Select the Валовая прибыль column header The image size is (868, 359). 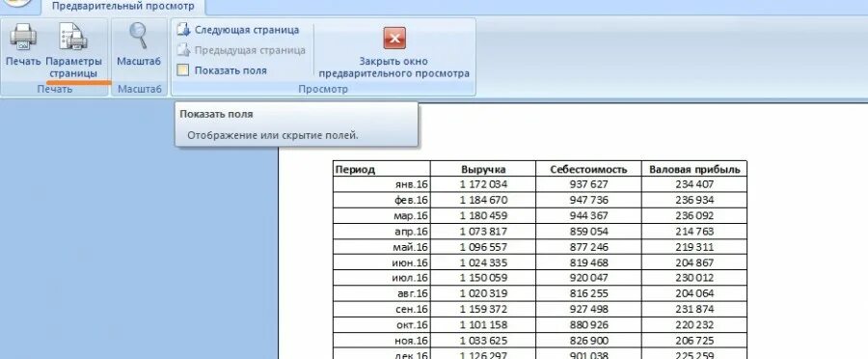694,169
